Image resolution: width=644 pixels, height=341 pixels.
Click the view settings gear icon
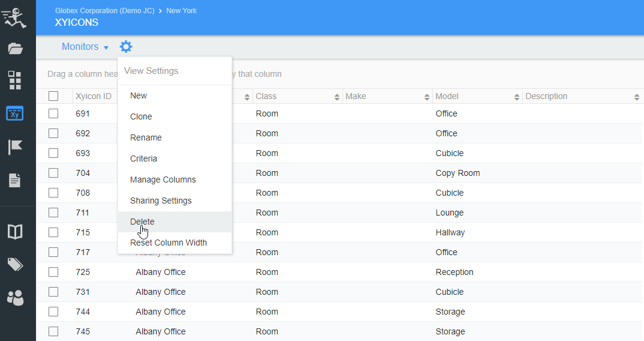click(126, 46)
